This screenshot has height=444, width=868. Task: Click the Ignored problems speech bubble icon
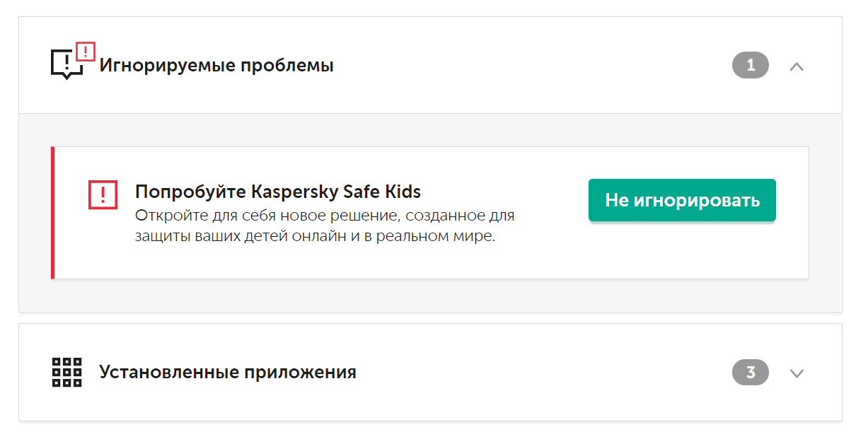(65, 65)
